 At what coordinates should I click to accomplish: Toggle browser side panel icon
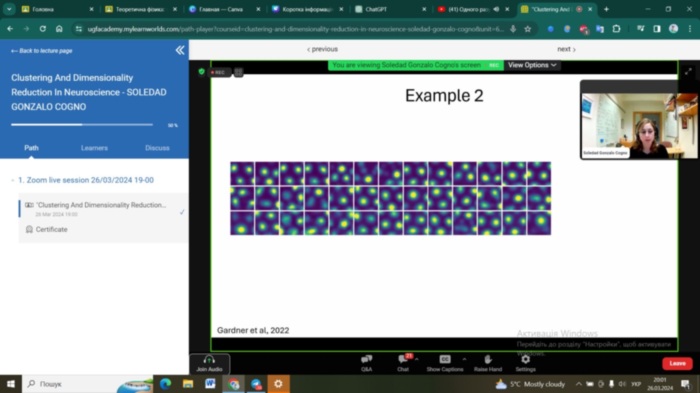pyautogui.click(x=657, y=29)
